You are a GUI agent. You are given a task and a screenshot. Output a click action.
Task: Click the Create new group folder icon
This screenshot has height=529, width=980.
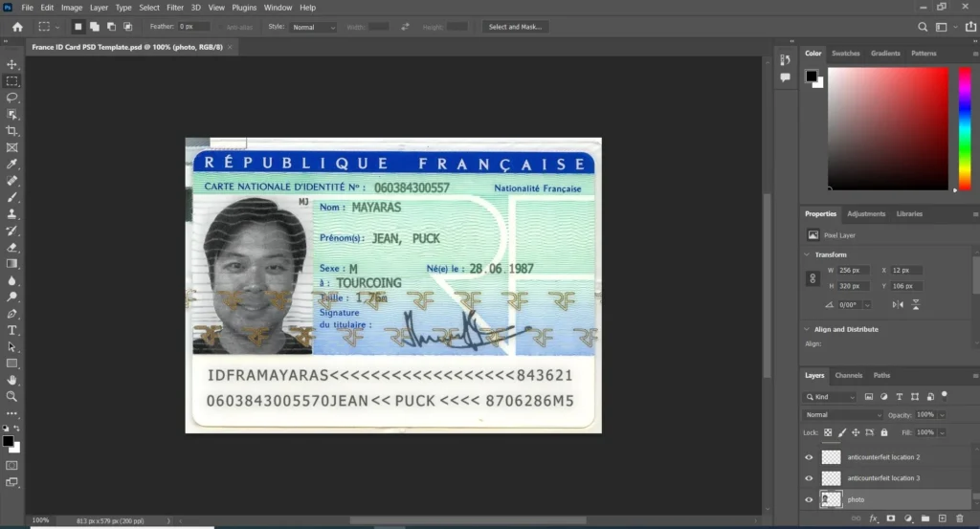(925, 518)
